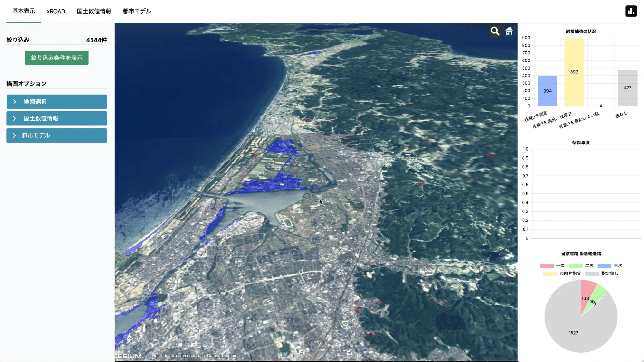This screenshot has height=362, width=644.
Task: Click the map search magnifier icon
Action: 495,31
